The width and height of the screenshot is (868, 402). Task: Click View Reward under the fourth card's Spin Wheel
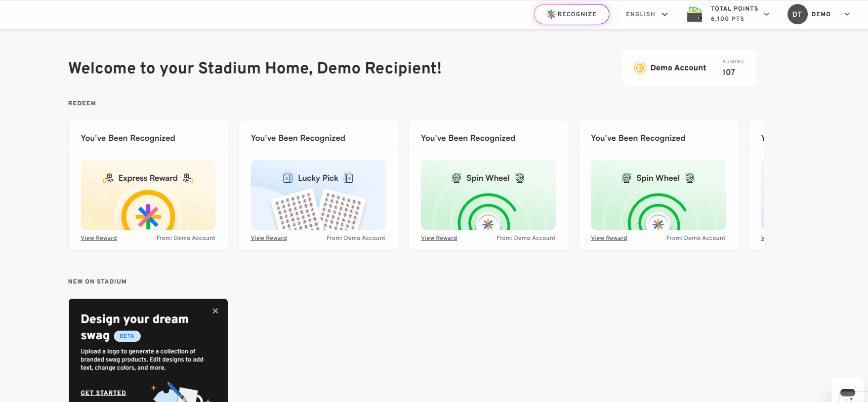[x=609, y=238]
